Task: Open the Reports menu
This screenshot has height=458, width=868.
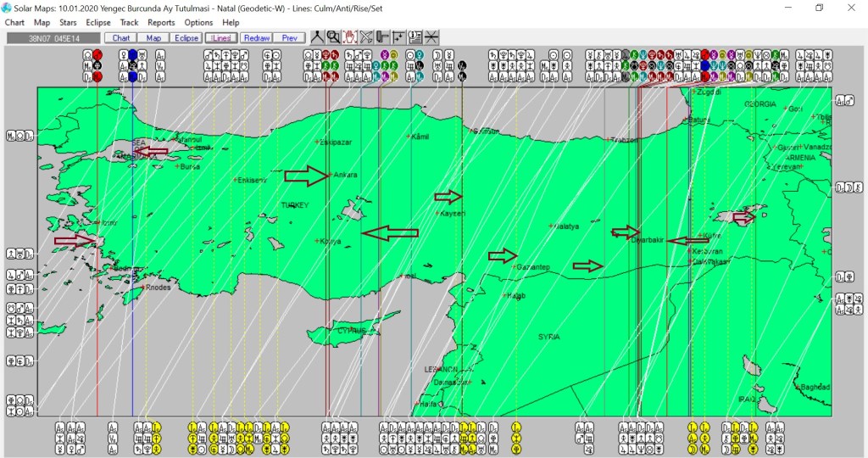Action: pos(161,22)
